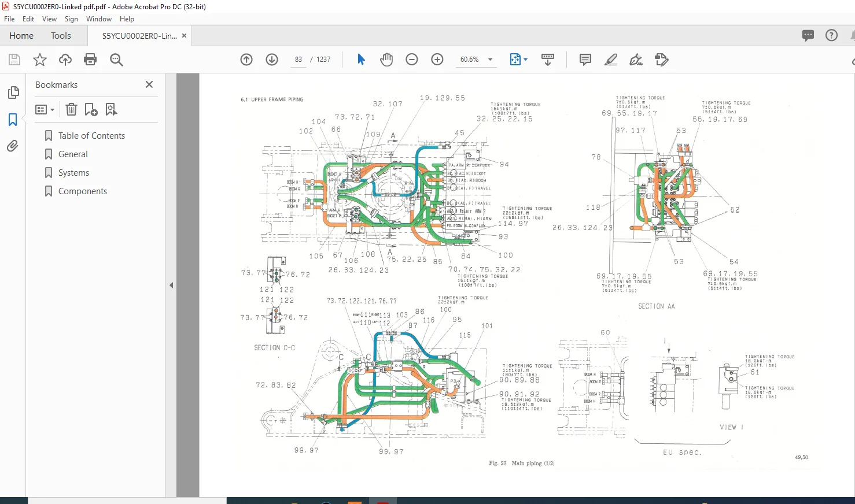Image resolution: width=855 pixels, height=504 pixels.
Task: Open the chat notifications icon
Action: [808, 35]
